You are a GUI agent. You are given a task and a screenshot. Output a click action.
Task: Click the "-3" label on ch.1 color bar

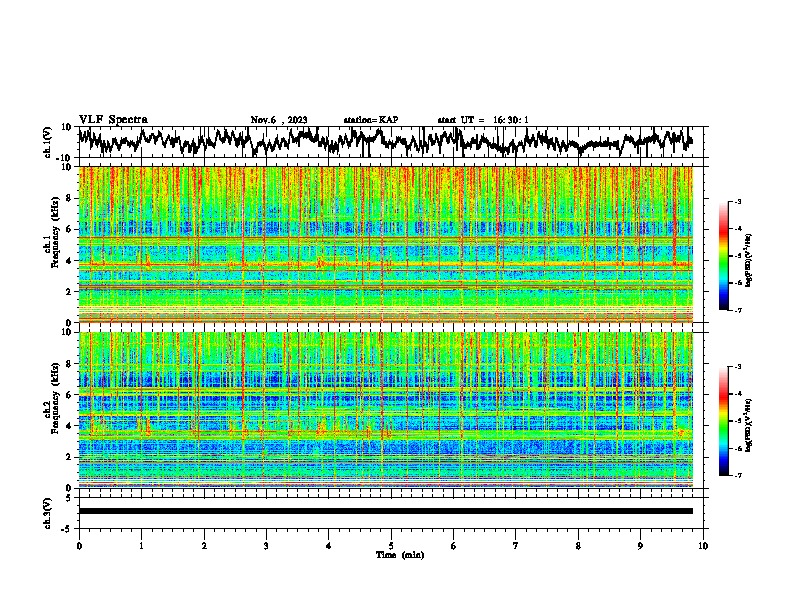pyautogui.click(x=737, y=201)
